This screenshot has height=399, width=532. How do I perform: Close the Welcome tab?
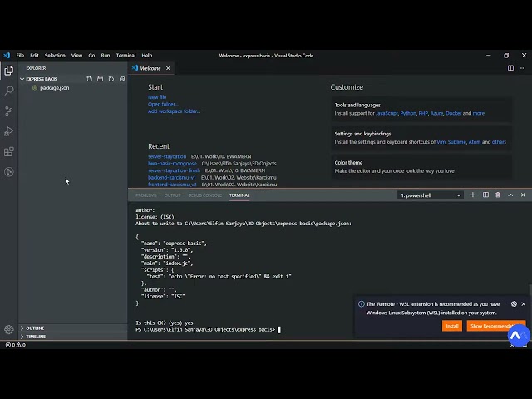tap(168, 68)
